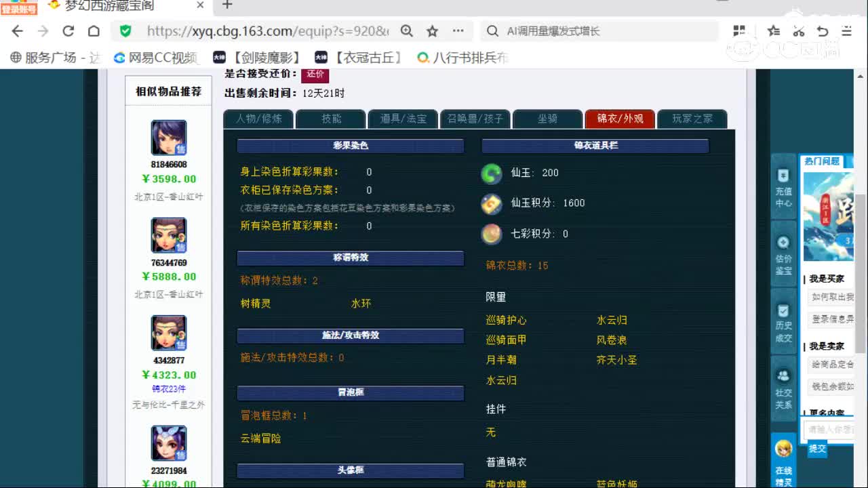
Task: Open the browser customize menu on far right
Action: [x=845, y=30]
